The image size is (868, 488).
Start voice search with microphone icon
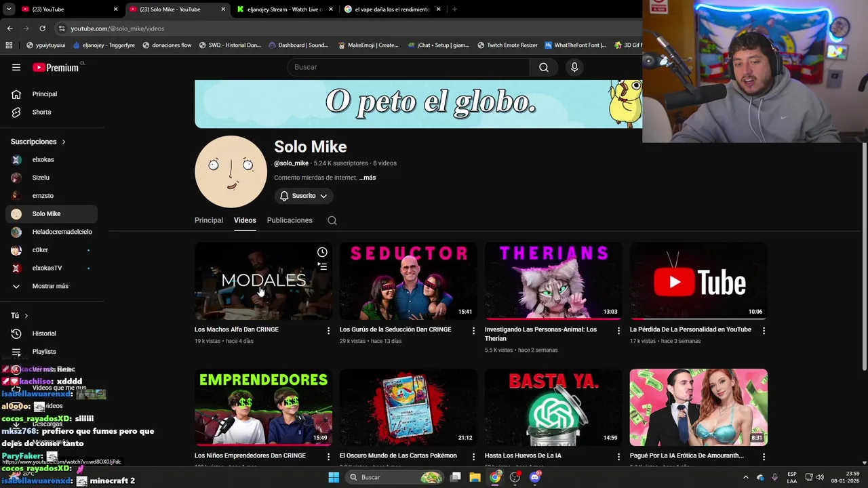point(574,67)
